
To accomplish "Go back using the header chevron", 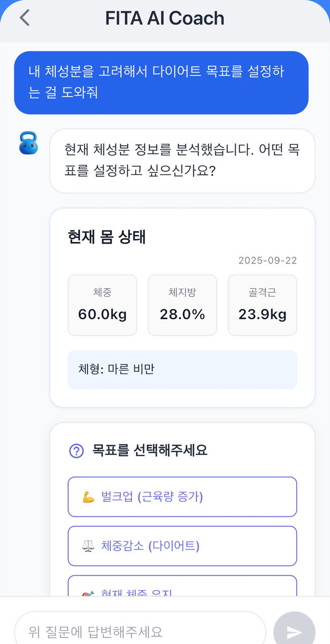I will point(25,18).
